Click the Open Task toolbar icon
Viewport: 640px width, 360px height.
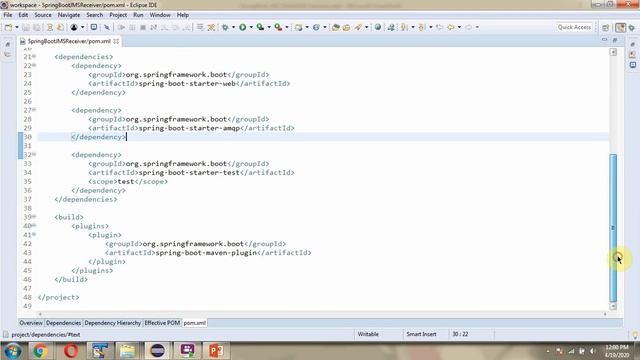(347, 27)
